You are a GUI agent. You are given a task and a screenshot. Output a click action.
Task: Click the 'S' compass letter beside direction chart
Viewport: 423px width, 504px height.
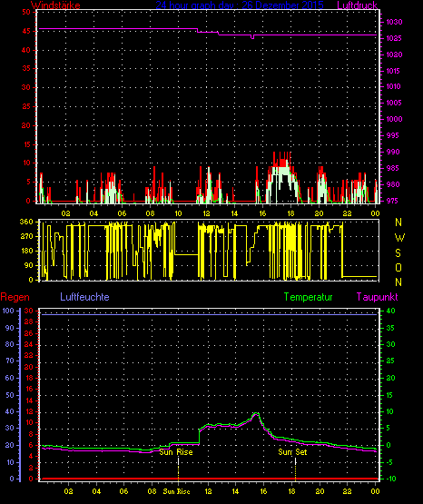click(398, 253)
